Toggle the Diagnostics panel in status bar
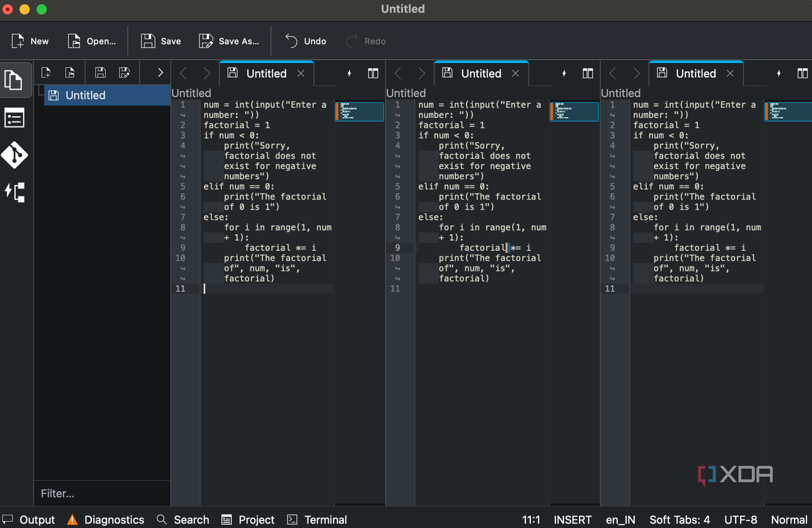Image resolution: width=812 pixels, height=528 pixels. 106,520
